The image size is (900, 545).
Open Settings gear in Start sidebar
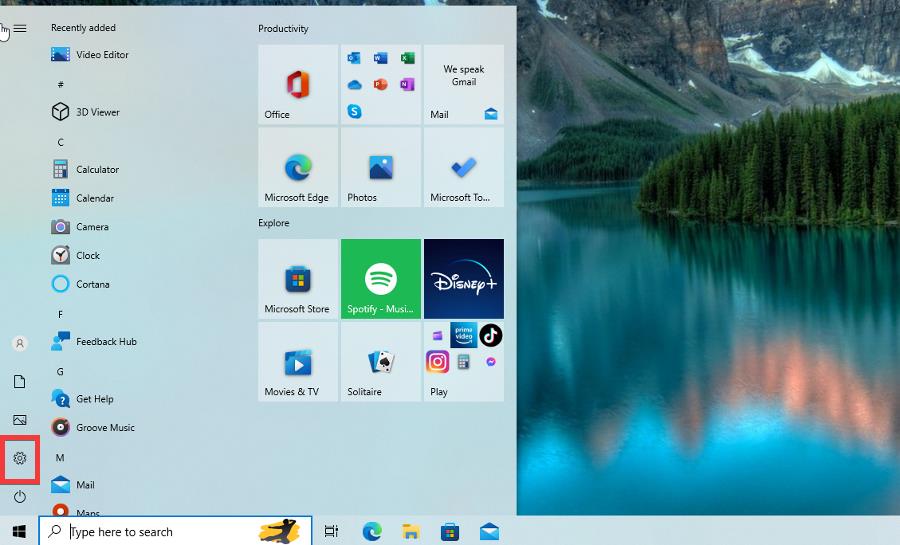[x=20, y=458]
